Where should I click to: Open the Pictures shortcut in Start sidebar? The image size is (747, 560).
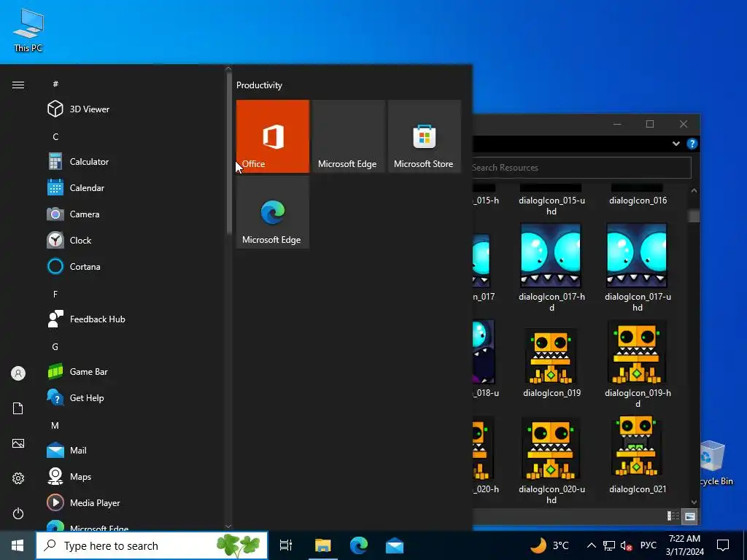(18, 443)
